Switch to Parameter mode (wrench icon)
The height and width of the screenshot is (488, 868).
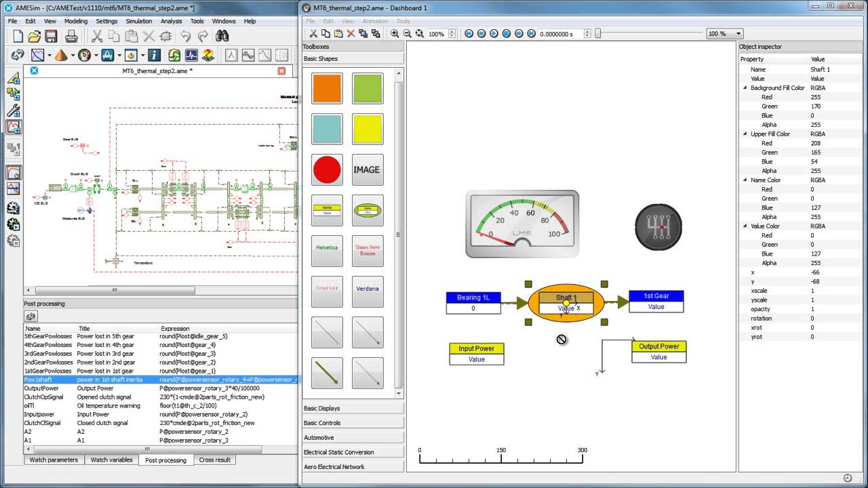pos(14,110)
